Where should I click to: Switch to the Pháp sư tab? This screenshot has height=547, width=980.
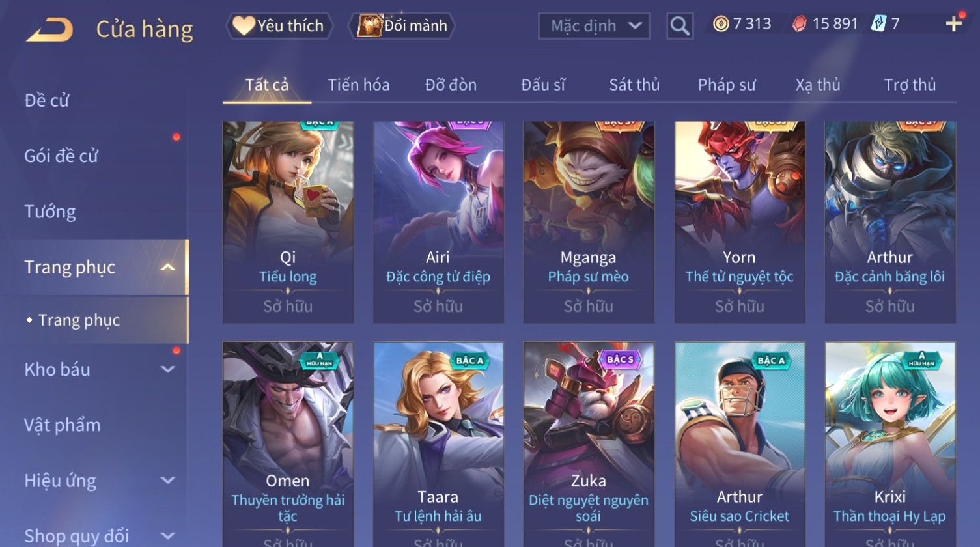coord(727,85)
